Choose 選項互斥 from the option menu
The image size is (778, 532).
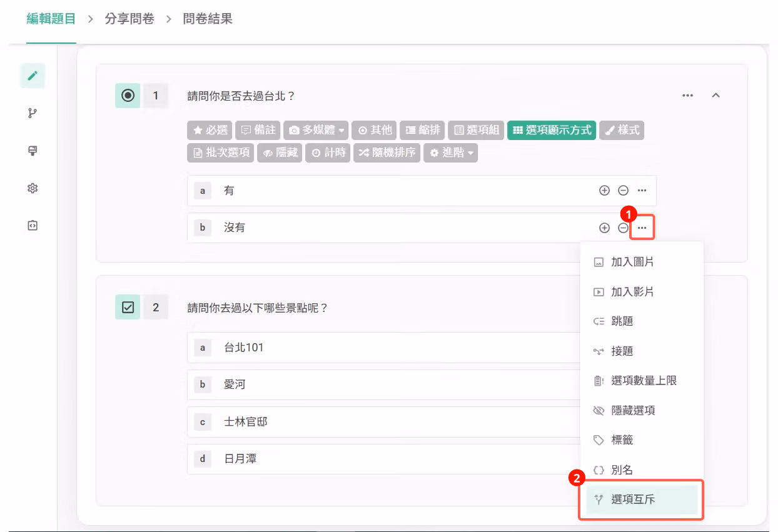(642, 499)
